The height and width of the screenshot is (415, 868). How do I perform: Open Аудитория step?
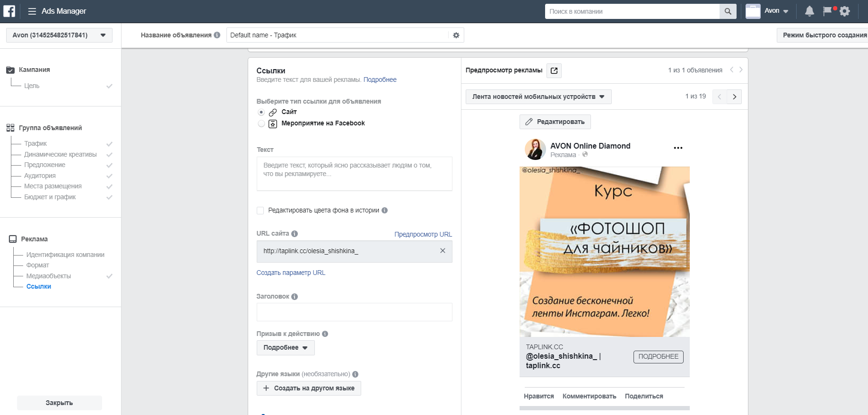click(40, 176)
